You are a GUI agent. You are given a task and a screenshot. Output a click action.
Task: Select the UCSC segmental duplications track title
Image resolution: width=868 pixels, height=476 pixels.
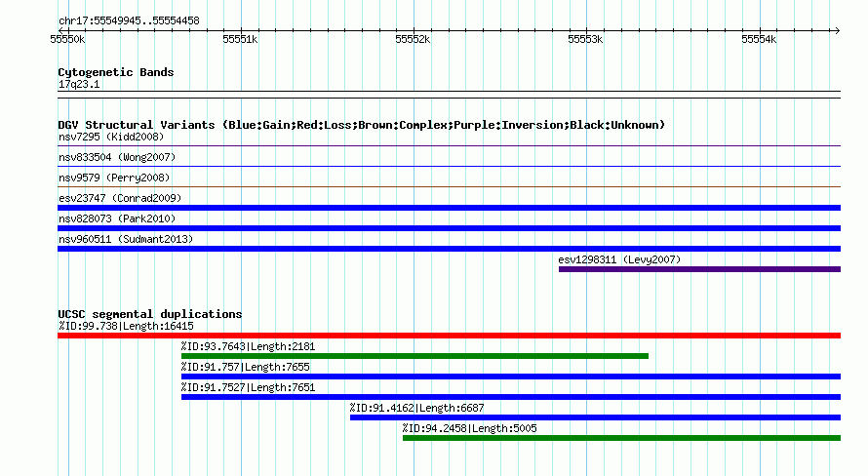150,314
